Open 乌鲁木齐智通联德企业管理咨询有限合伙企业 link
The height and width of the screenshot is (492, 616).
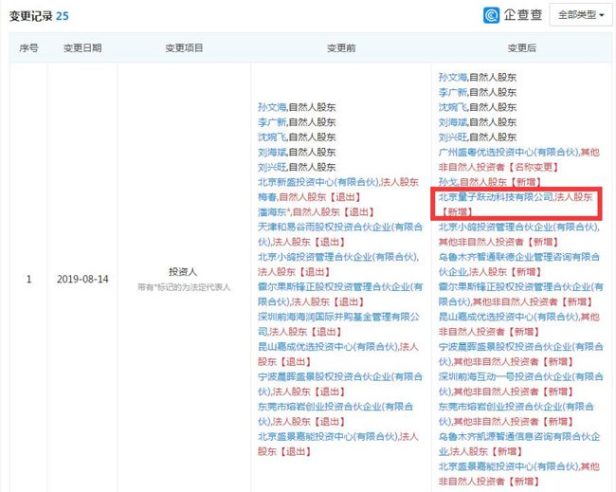[x=519, y=264]
